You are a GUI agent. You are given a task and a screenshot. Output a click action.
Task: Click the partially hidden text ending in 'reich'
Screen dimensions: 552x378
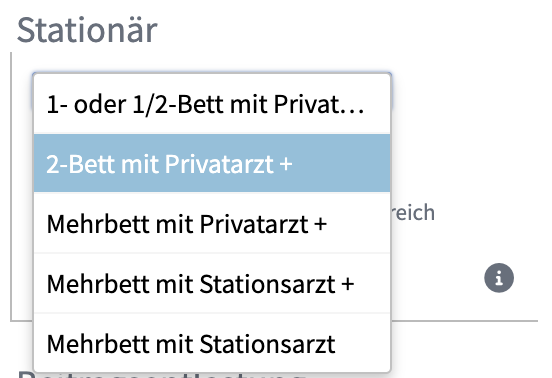(x=413, y=212)
